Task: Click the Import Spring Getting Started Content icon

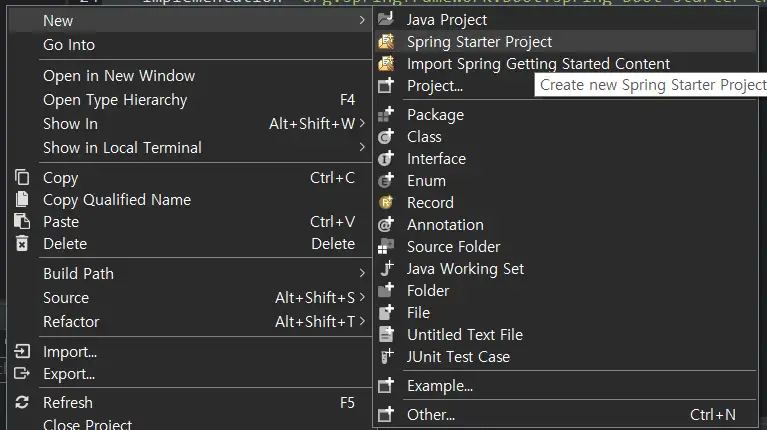Action: coord(386,64)
